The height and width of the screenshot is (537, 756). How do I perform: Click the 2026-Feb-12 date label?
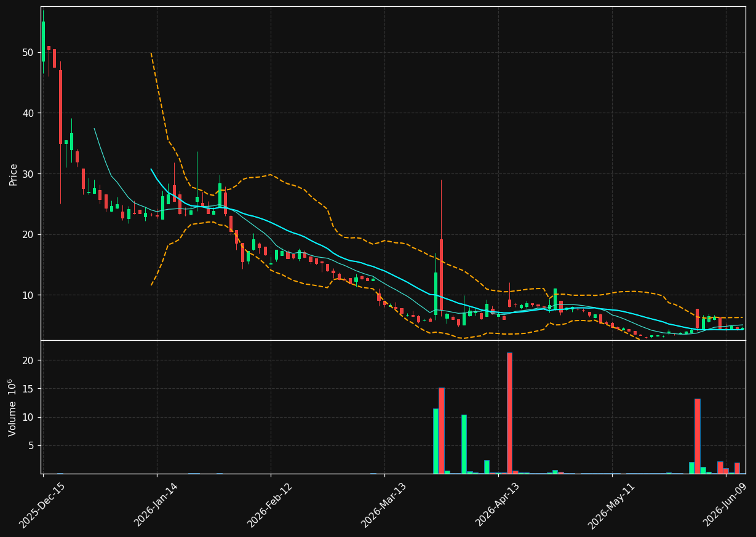270,506
